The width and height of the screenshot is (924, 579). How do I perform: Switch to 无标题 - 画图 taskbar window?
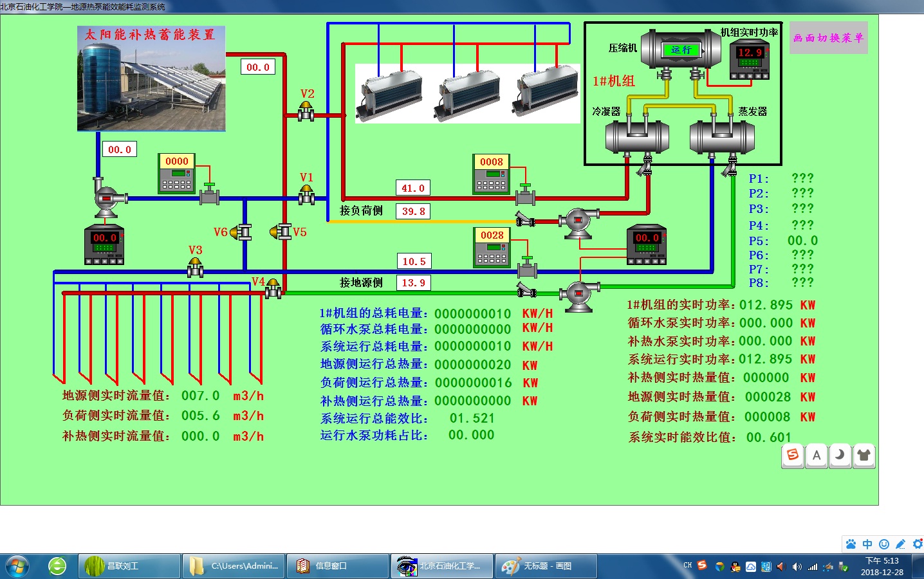point(546,566)
